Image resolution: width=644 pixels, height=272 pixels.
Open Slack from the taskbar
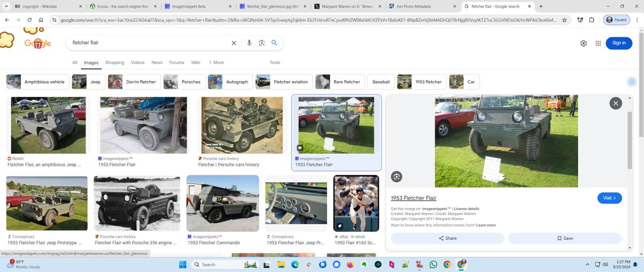click(309, 264)
